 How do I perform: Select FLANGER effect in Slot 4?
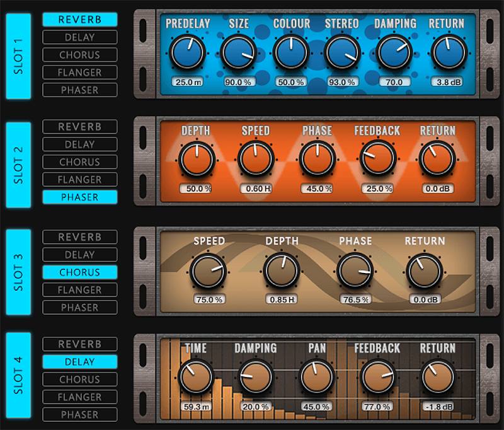pos(80,397)
